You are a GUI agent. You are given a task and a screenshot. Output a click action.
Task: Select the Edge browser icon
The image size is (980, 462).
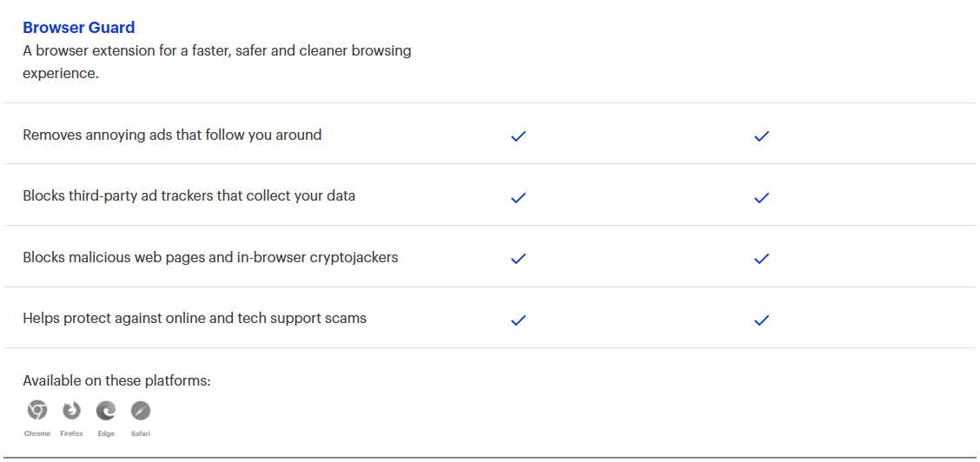[x=106, y=411]
